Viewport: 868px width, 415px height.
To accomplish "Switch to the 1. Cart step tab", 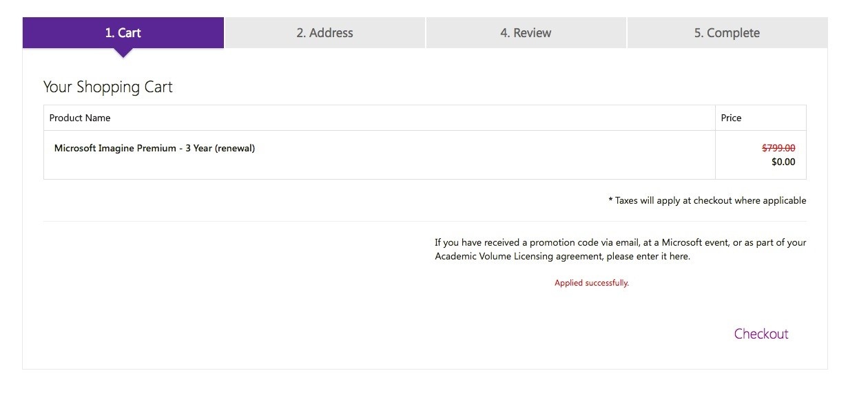I will tap(123, 33).
